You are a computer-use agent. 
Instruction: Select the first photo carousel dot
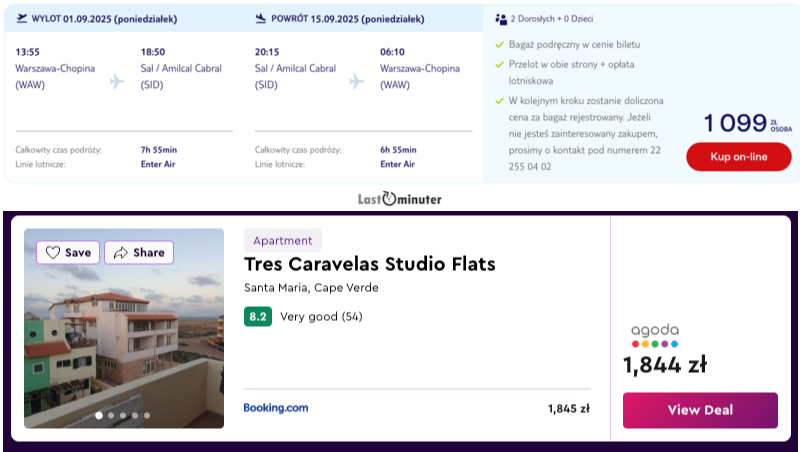point(99,415)
